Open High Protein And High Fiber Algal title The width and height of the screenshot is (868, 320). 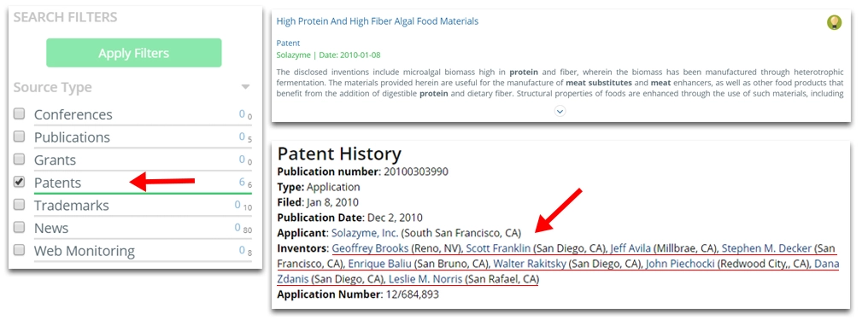click(377, 21)
